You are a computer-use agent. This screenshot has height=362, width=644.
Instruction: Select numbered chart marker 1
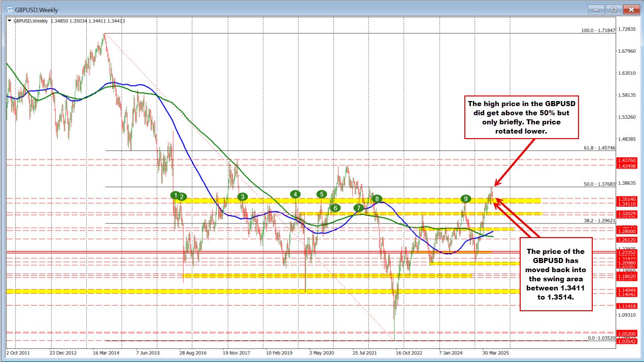click(175, 195)
